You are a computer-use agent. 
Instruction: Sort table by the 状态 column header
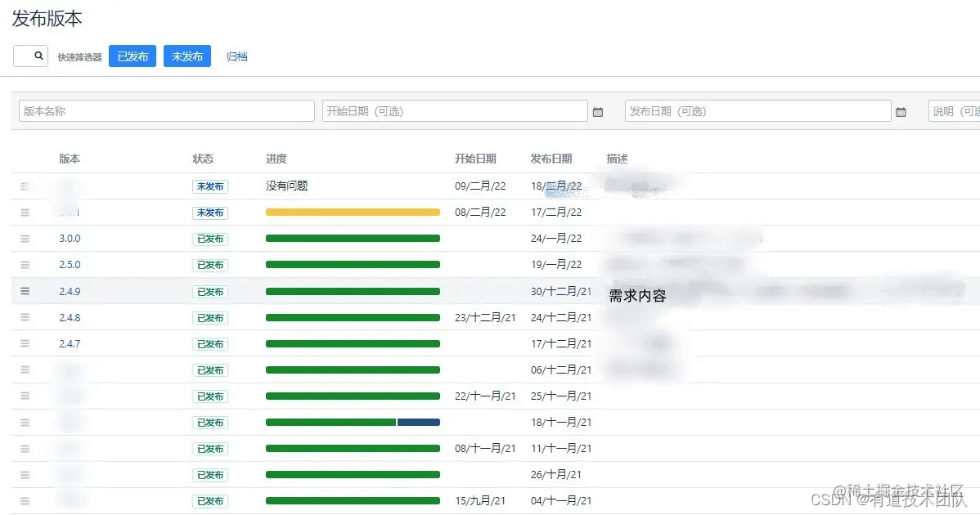tap(203, 159)
